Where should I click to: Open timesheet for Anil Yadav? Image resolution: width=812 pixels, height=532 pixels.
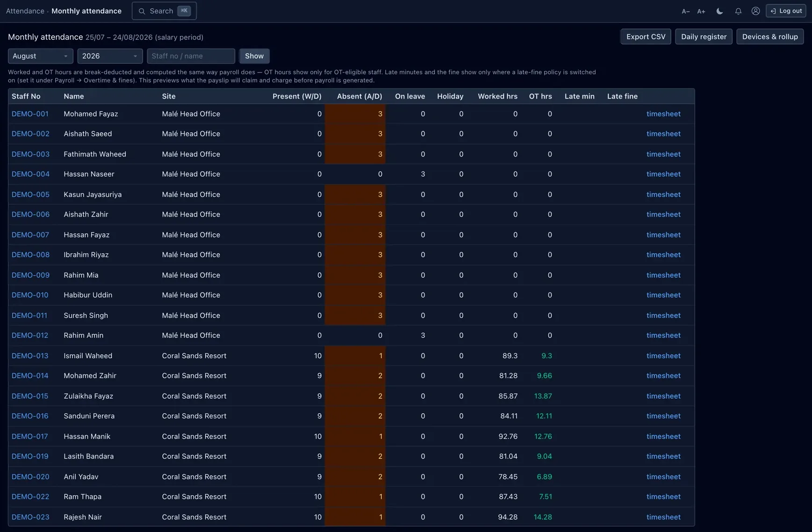point(663,477)
